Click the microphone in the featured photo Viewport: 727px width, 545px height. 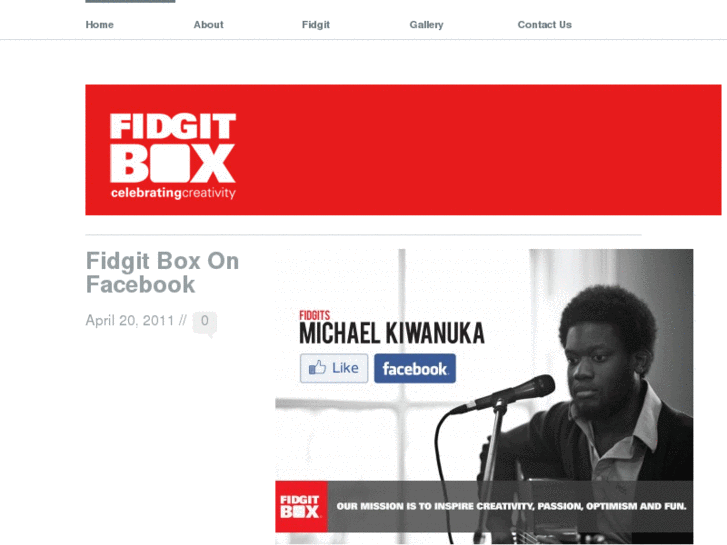[x=505, y=394]
